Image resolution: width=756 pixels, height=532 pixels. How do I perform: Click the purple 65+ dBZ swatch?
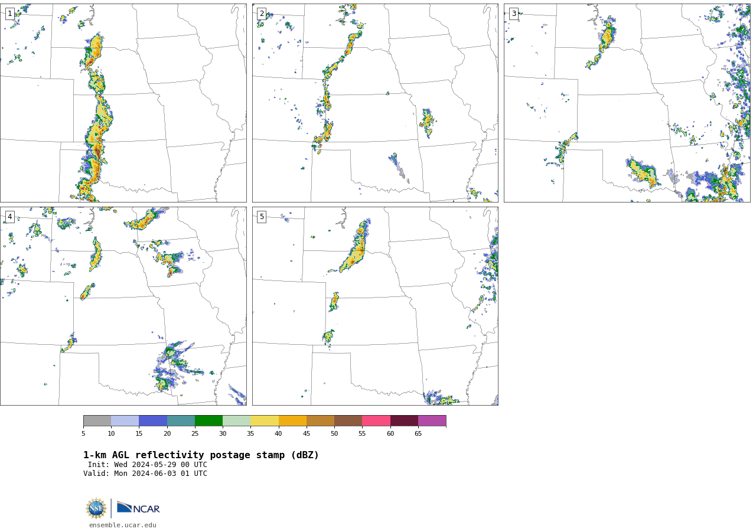click(x=432, y=421)
